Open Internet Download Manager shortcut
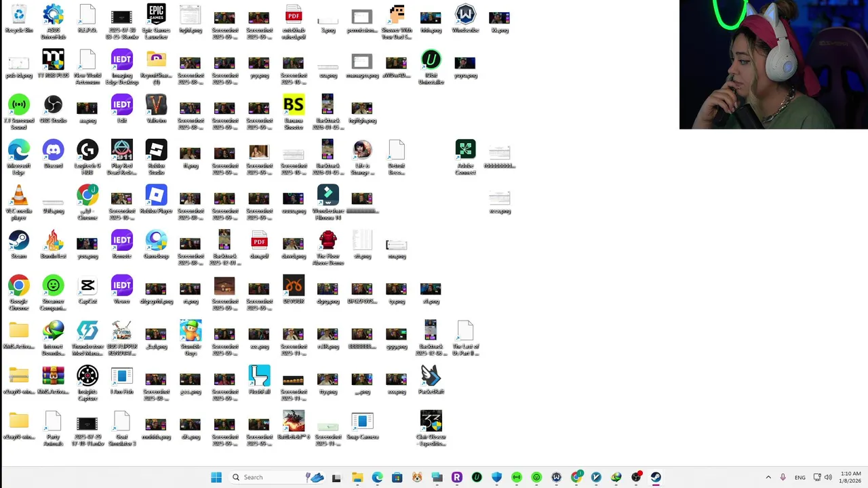Viewport: 868px width, 488px height. pyautogui.click(x=53, y=338)
